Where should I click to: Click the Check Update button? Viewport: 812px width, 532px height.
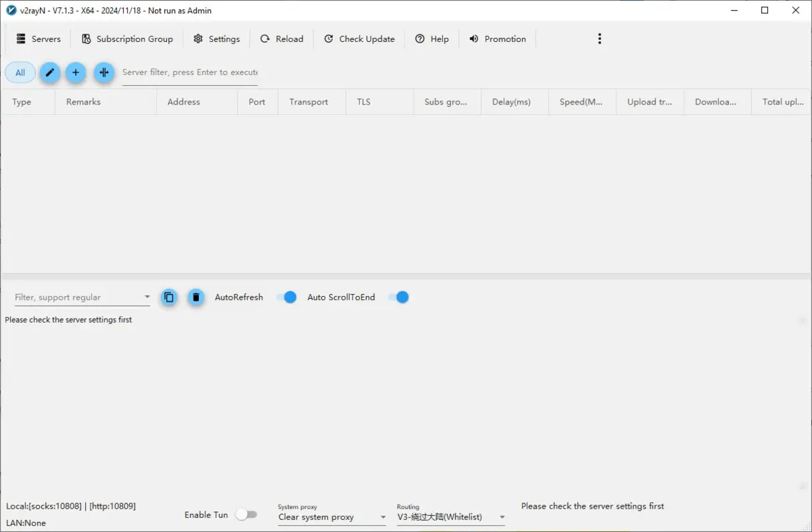tap(359, 39)
